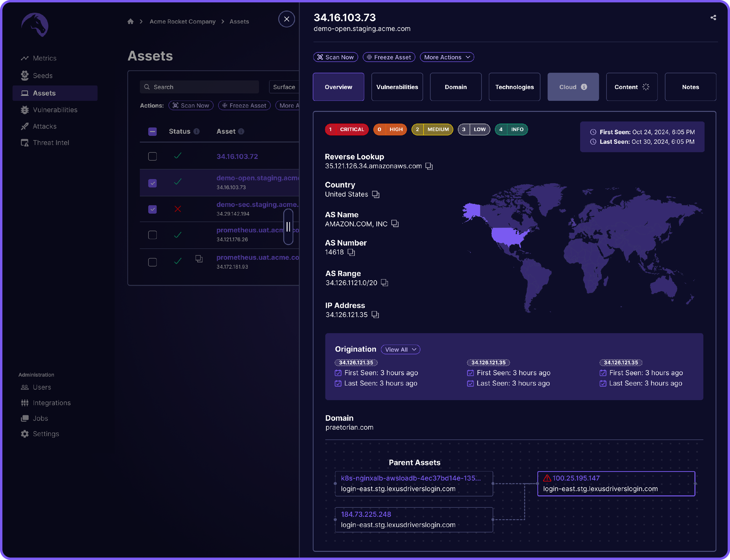Open the 184.73.225.248 parent asset link
Screen dimensions: 730x560
(366, 514)
